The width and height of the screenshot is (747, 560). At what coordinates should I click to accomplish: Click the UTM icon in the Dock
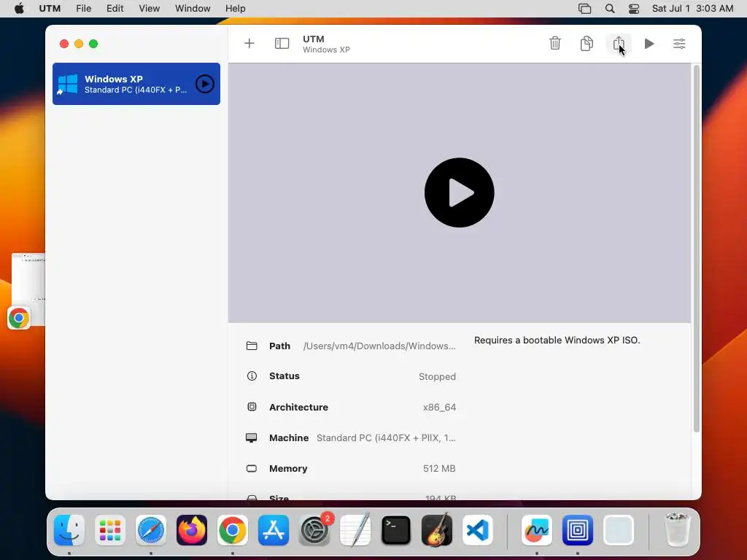point(578,530)
